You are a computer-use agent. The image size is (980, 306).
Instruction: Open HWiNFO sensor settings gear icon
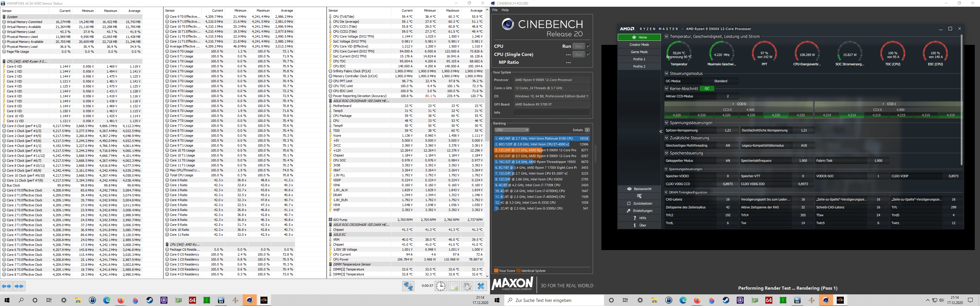click(467, 286)
